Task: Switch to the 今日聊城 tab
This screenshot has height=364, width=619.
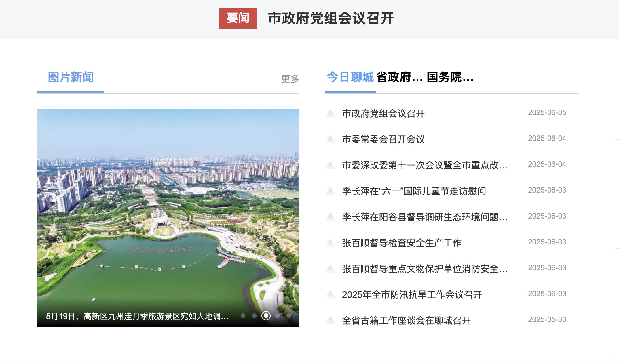Action: [x=350, y=77]
